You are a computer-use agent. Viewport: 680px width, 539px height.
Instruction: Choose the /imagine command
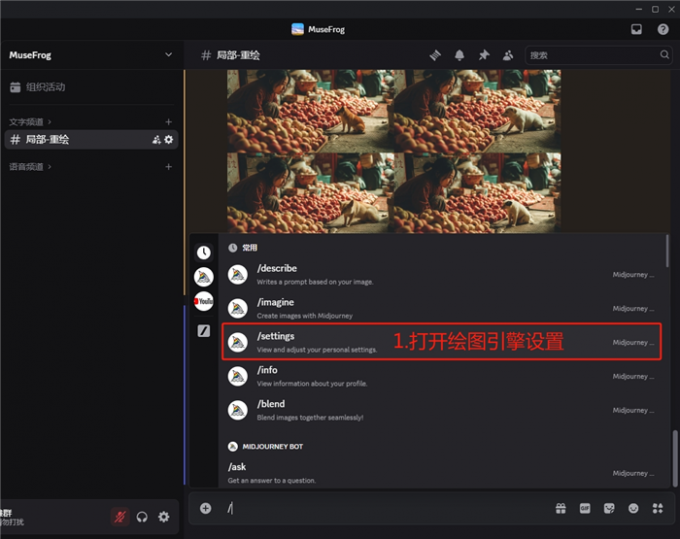[x=441, y=308]
